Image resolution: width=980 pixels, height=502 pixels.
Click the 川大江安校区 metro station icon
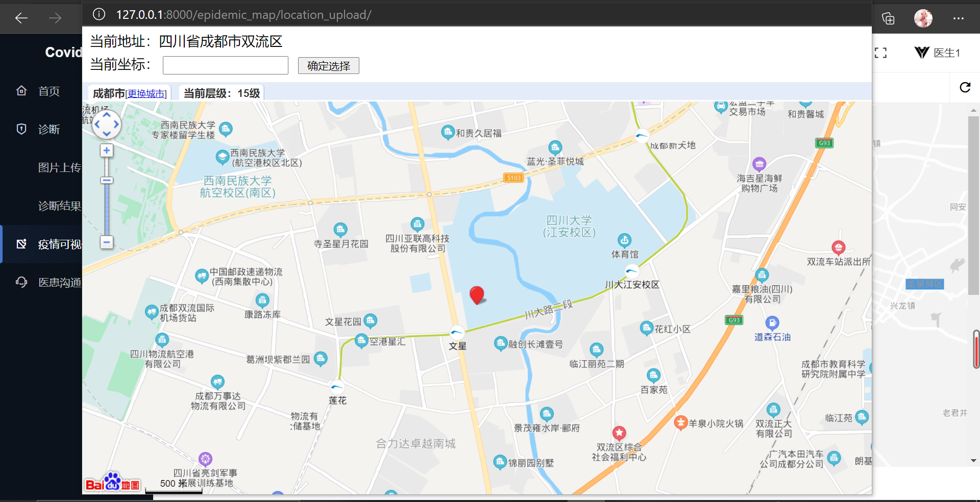(632, 271)
